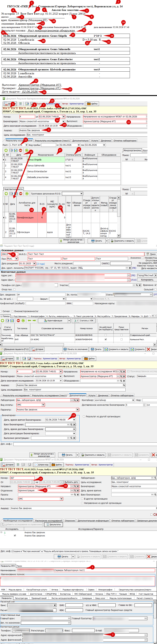
Task: Click the Результаты button in referral window
Action: click(53, 524)
